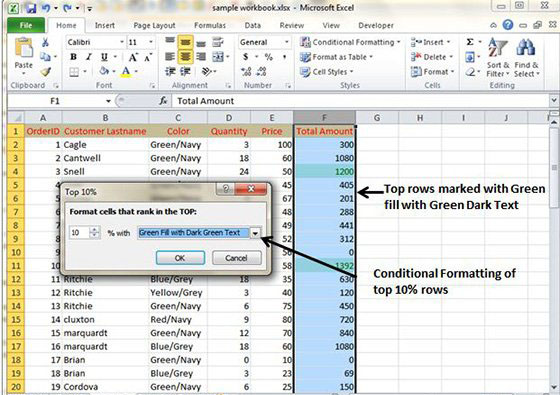Screen dimensions: 560x395
Task: Toggle Middle Align button
Action: [x=185, y=42]
